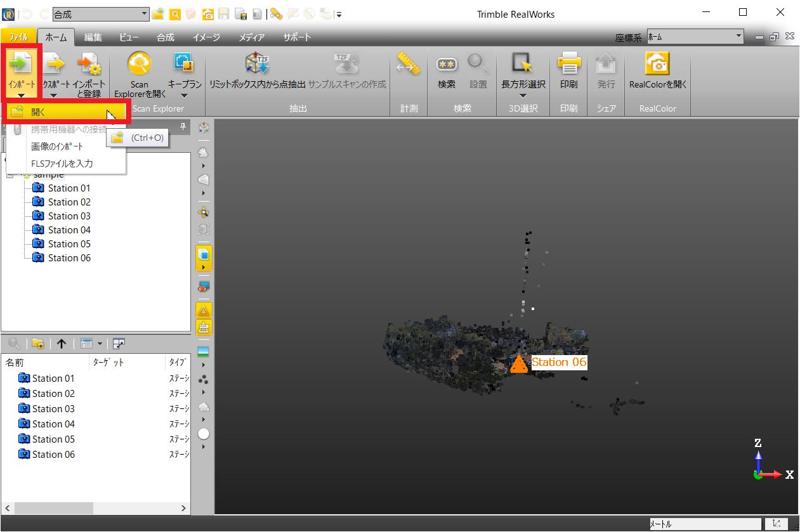
Task: Click the Export (エクスポート) yellow arrow icon
Action: (53, 63)
